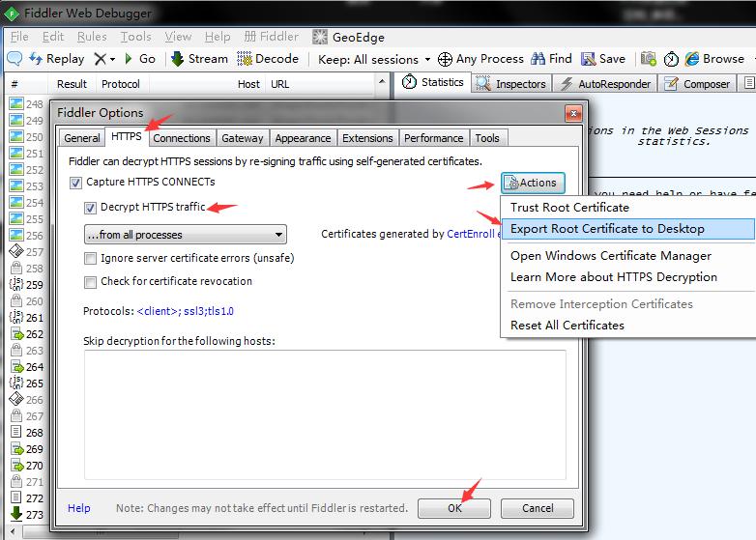Screen dimensions: 756x540
Task: Click the Go resume button
Action: 140,59
